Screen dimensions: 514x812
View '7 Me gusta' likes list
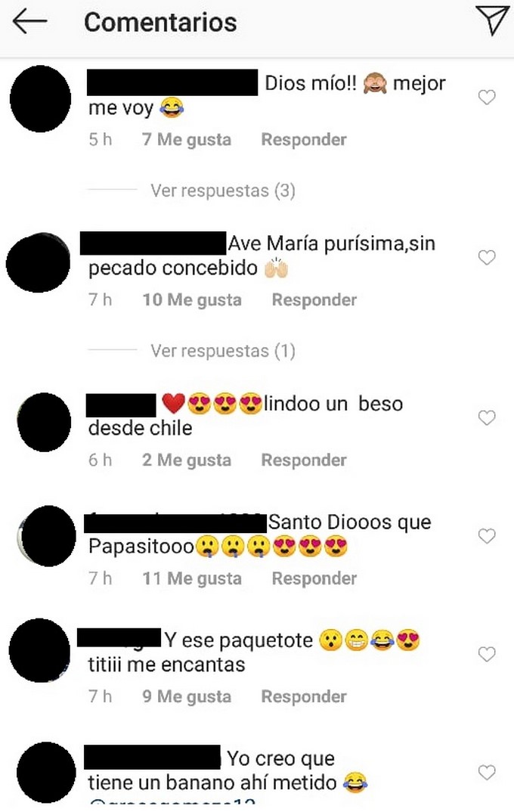point(187,139)
